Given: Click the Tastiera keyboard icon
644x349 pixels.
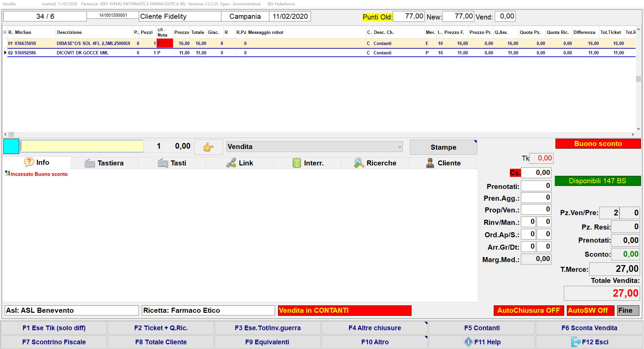Looking at the screenshot, I should click(90, 163).
